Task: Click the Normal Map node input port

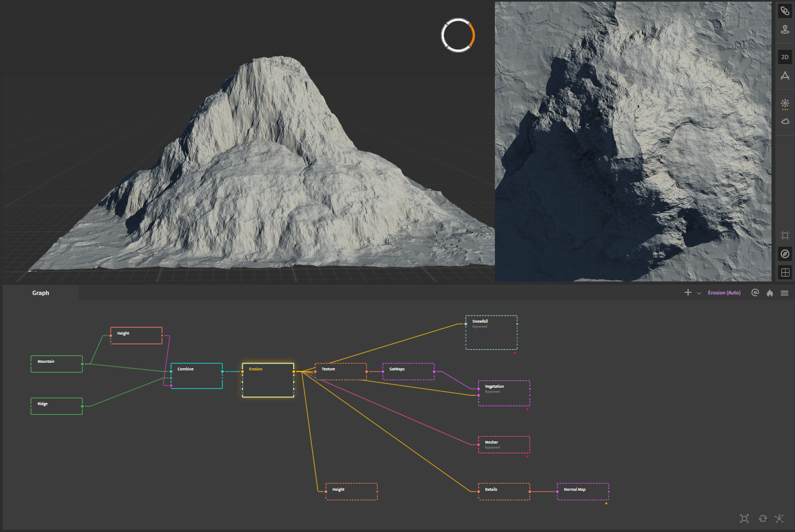Action: pos(557,492)
